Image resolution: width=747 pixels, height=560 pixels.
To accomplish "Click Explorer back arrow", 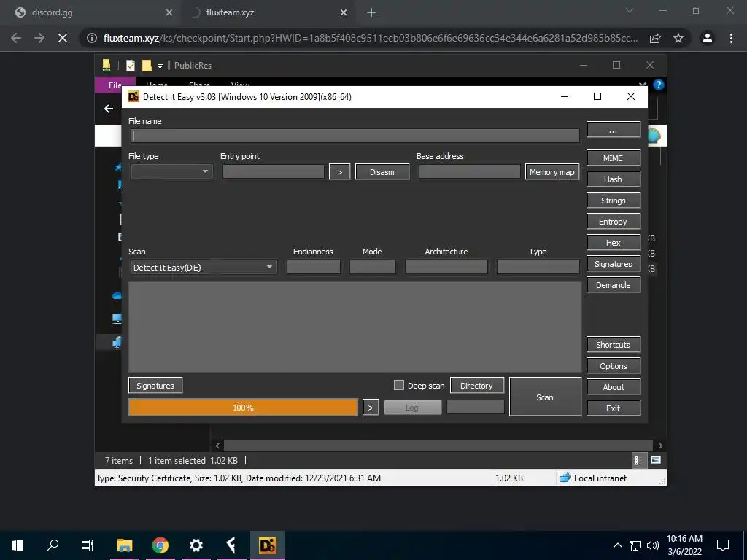I will (109, 109).
